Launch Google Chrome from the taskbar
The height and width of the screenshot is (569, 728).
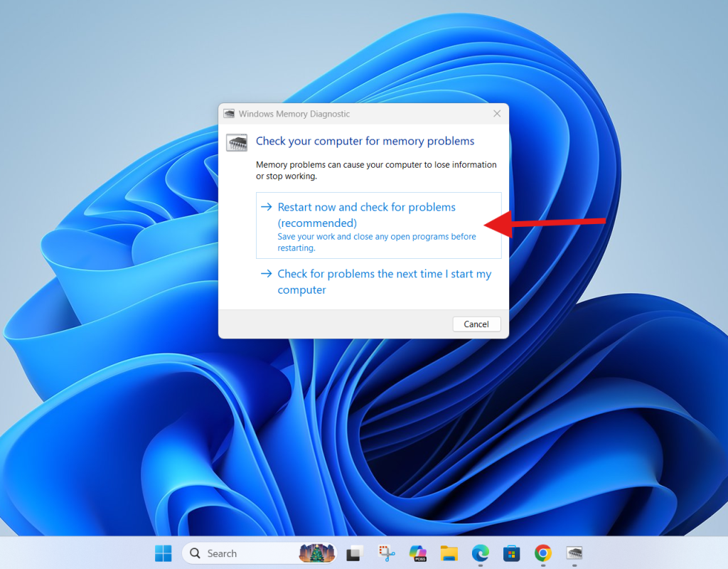tap(543, 553)
